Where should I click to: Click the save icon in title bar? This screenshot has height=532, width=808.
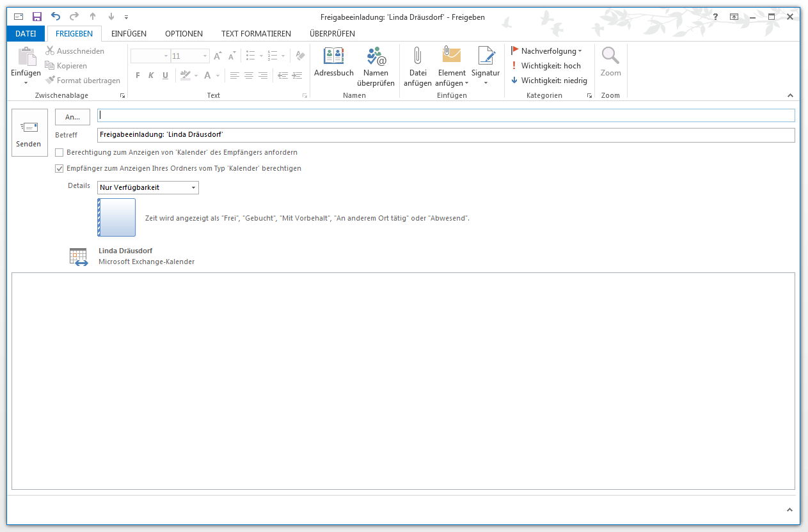click(x=37, y=17)
